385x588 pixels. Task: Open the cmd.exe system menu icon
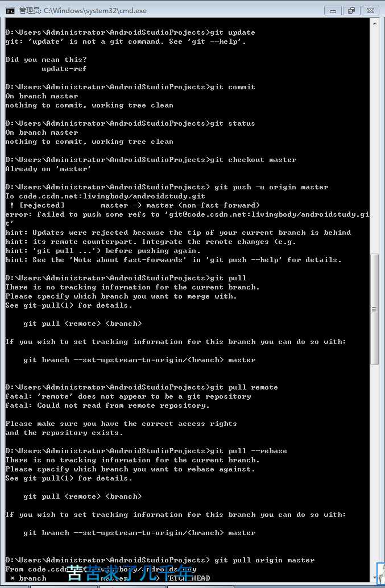point(10,10)
